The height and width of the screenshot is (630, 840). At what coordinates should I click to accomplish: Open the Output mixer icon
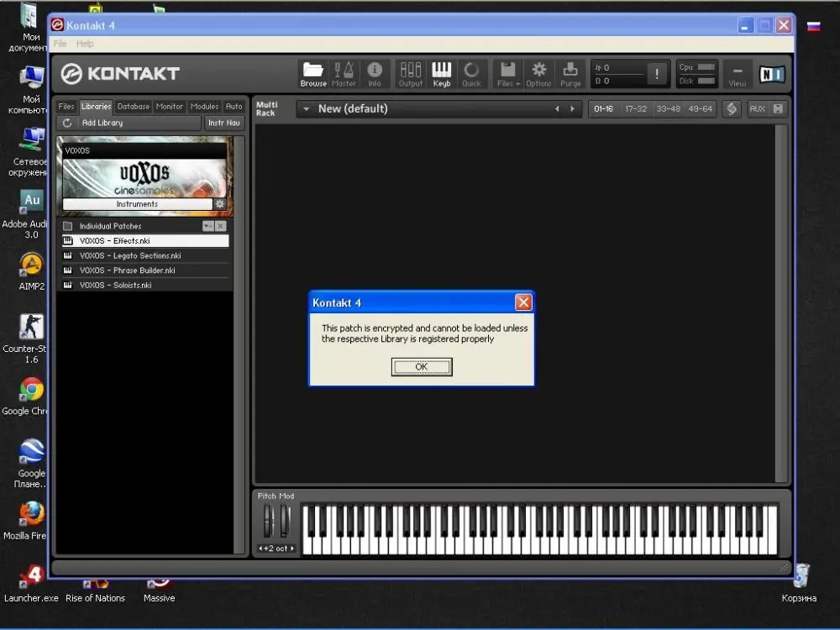[x=411, y=74]
